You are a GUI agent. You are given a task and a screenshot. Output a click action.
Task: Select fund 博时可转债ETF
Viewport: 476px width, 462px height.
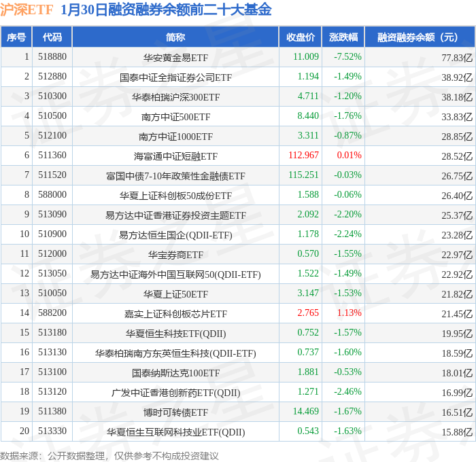click(175, 412)
